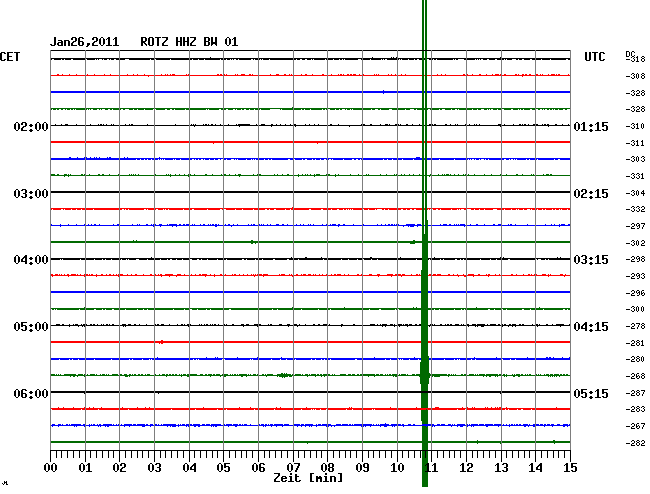This screenshot has height=494, width=650.
Task: Select minute axis tick label 04
Action: pos(189,468)
